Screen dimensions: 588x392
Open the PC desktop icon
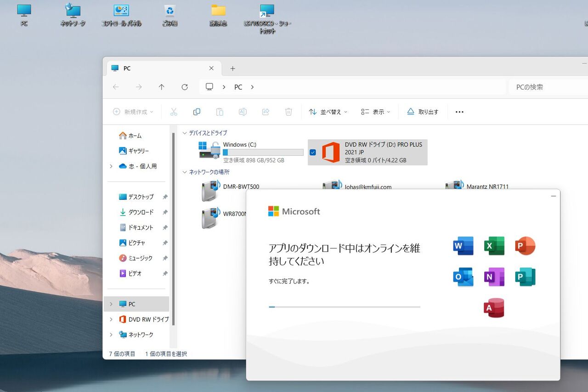[24, 15]
